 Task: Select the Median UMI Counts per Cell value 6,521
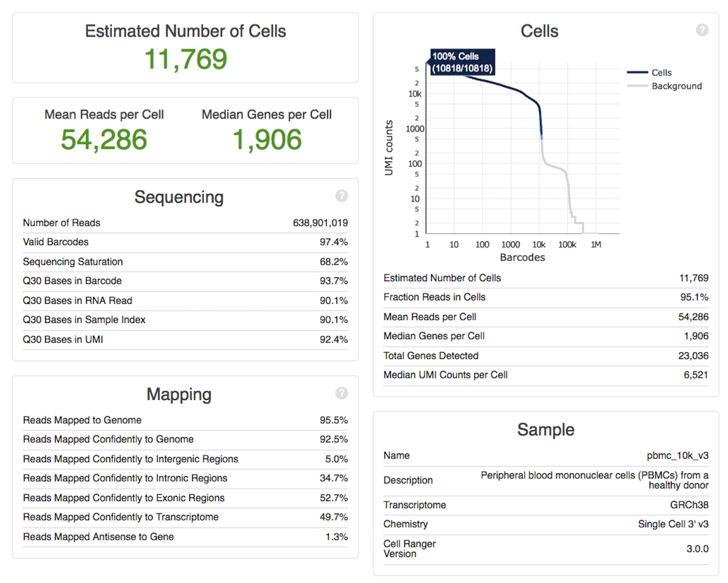click(x=696, y=375)
